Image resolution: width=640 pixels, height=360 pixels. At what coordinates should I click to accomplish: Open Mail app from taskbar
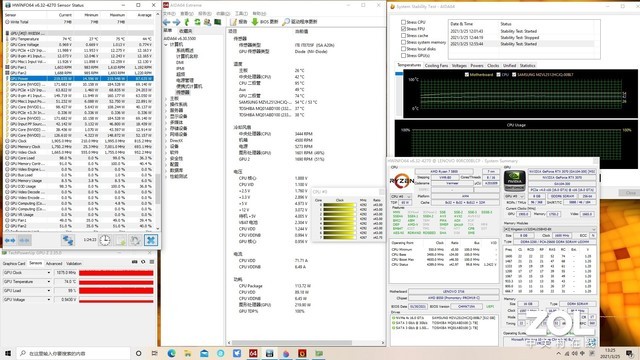pos(204,353)
